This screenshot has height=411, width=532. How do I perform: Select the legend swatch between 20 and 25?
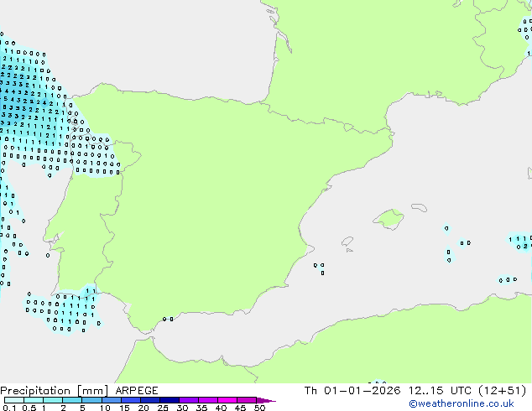152,400
